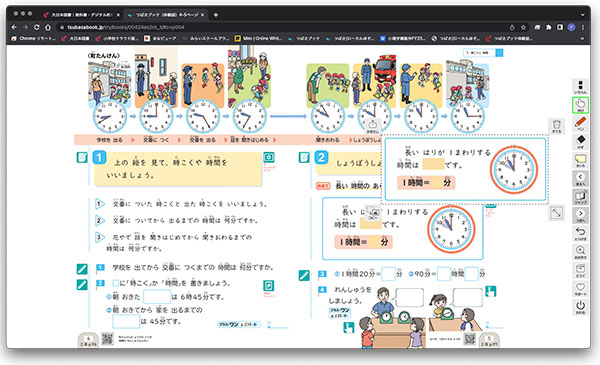The height and width of the screenshot is (365, 600).
Task: Click the 1時間= 分 formula in the popup
Action: click(426, 183)
